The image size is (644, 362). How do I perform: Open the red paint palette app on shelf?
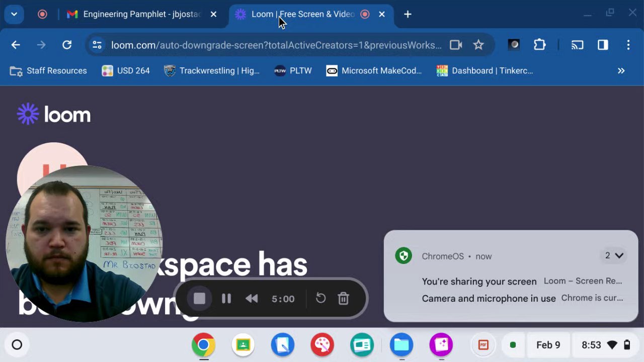pos(322,345)
